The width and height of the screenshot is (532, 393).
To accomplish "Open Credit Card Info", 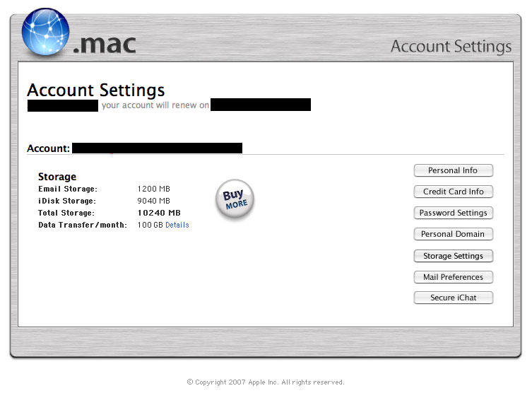I will coord(453,192).
